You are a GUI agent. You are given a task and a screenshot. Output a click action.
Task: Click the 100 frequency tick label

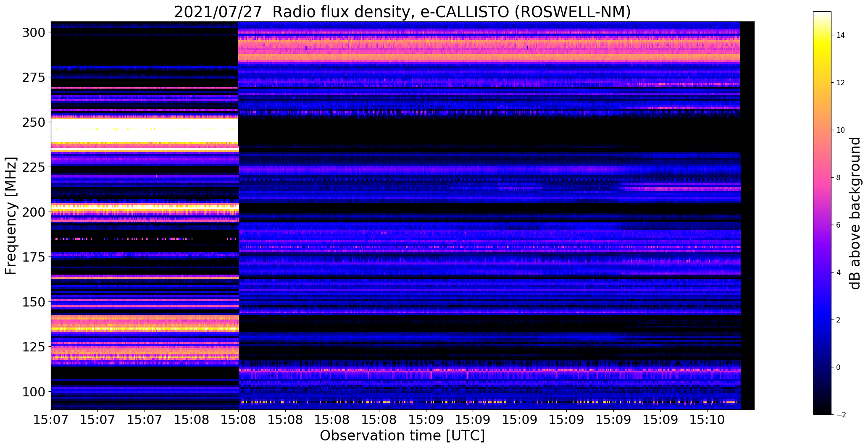[x=34, y=391]
